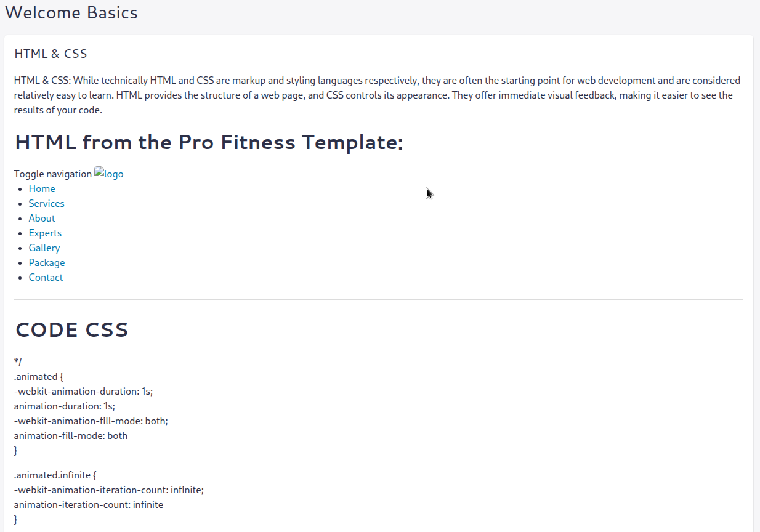Click the Welcome Basics page title
The width and height of the screenshot is (760, 532).
tap(71, 12)
